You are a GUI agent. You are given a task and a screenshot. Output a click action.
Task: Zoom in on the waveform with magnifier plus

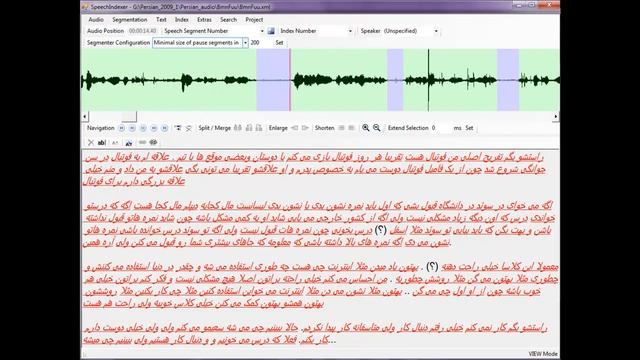[x=366, y=128]
